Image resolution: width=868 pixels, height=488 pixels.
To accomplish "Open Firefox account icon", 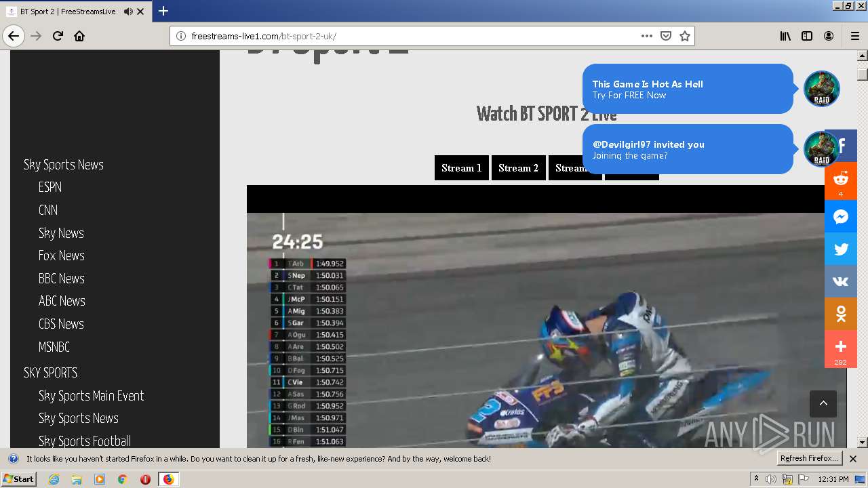I will [x=829, y=36].
